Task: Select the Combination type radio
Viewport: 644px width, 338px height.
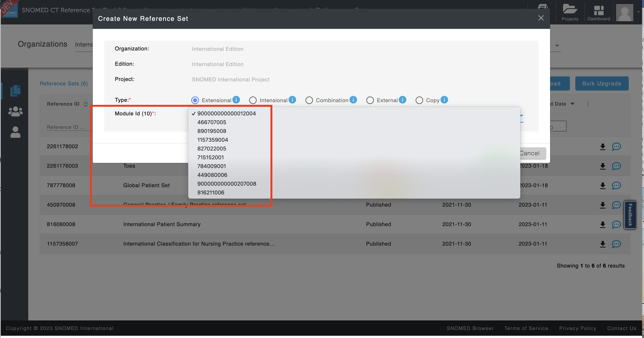Action: [x=309, y=100]
